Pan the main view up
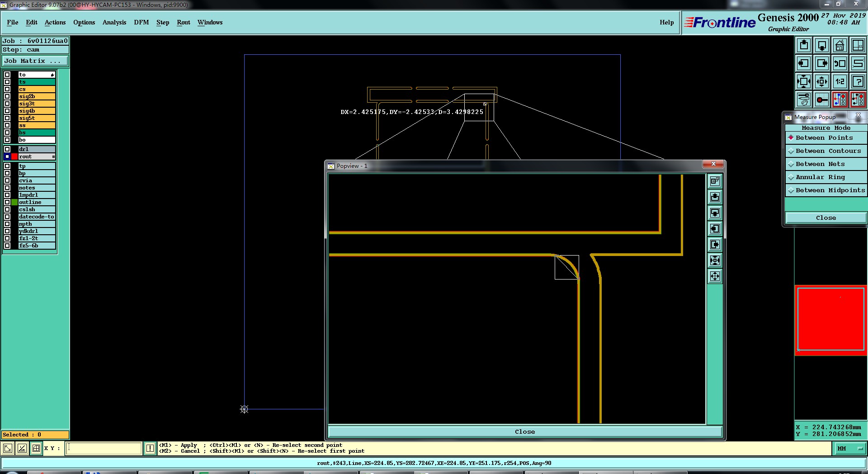 coord(804,45)
